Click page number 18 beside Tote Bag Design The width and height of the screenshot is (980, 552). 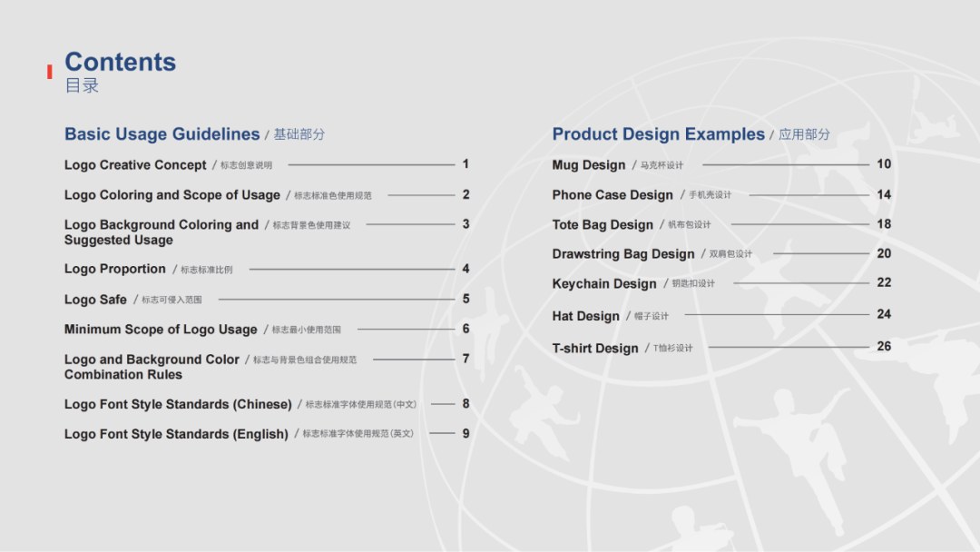pyautogui.click(x=884, y=224)
